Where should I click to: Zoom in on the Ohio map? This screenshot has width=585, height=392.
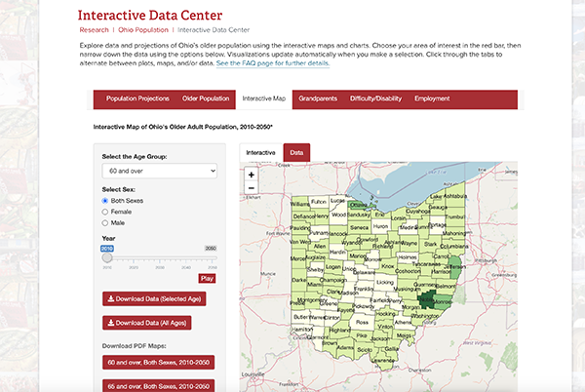point(252,175)
